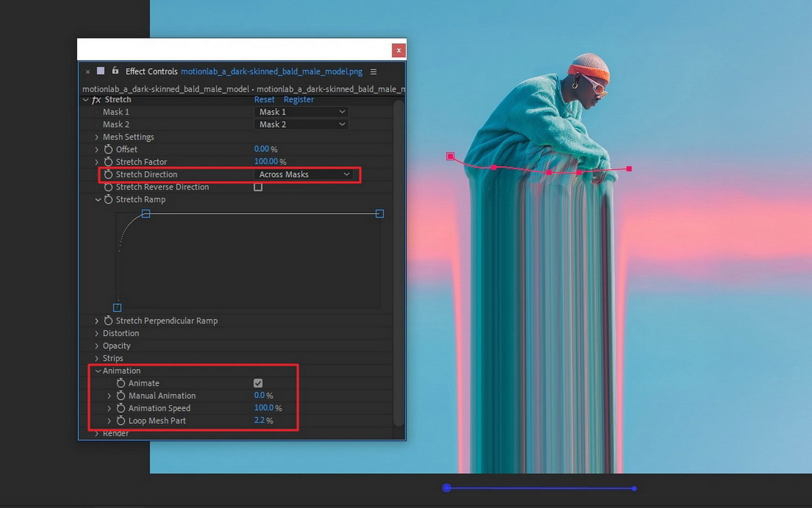Click the Register link

pos(299,100)
